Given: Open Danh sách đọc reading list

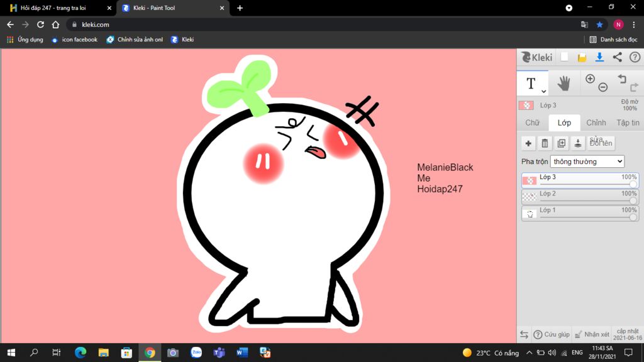Looking at the screenshot, I should click(x=614, y=40).
